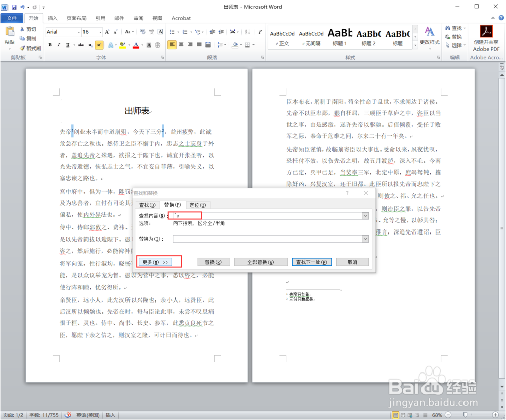The height and width of the screenshot is (420, 506).
Task: Open the 视图 ribbon tab
Action: pyautogui.click(x=157, y=18)
